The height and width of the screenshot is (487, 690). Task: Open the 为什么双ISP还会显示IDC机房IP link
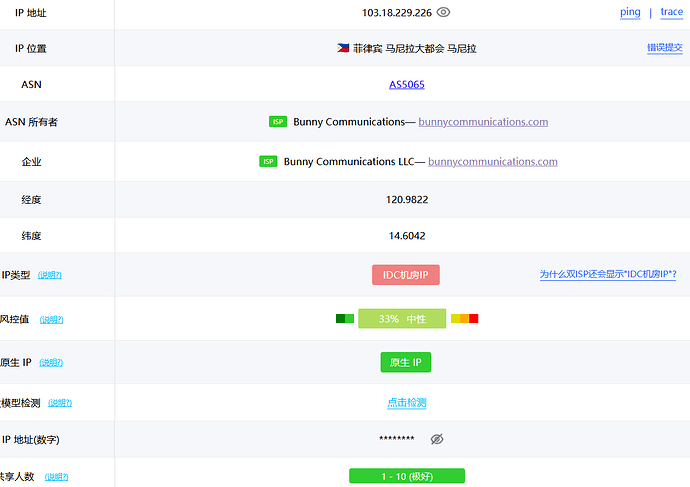[608, 275]
